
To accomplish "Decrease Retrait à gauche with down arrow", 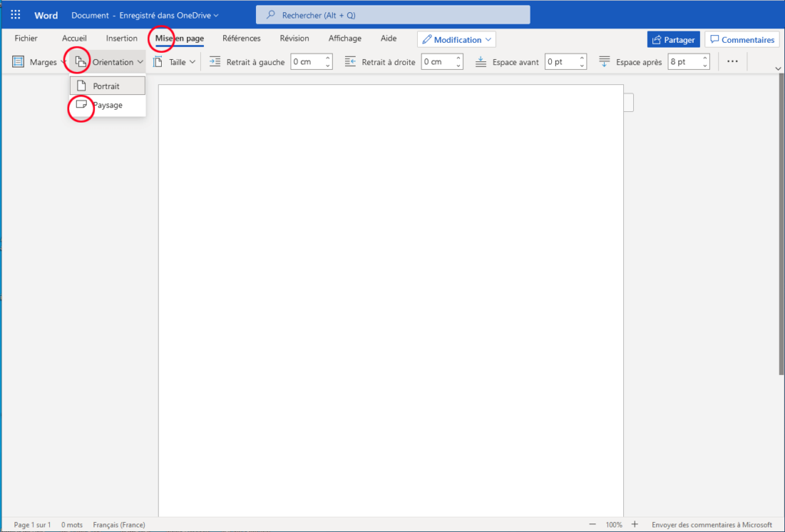I will pyautogui.click(x=328, y=66).
